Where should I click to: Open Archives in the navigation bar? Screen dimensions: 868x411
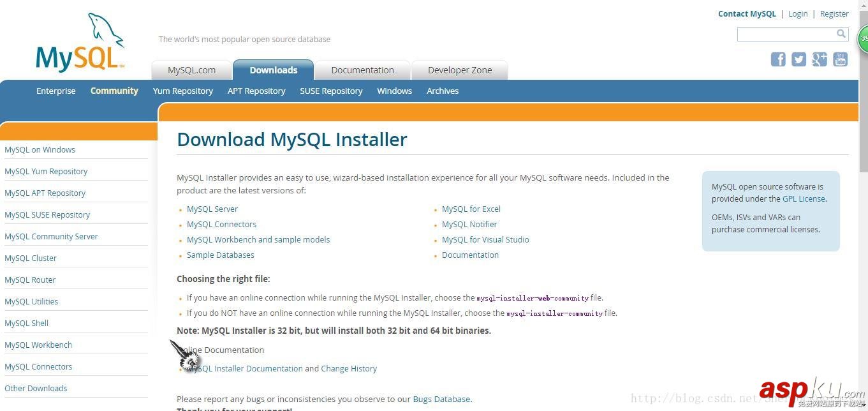443,91
